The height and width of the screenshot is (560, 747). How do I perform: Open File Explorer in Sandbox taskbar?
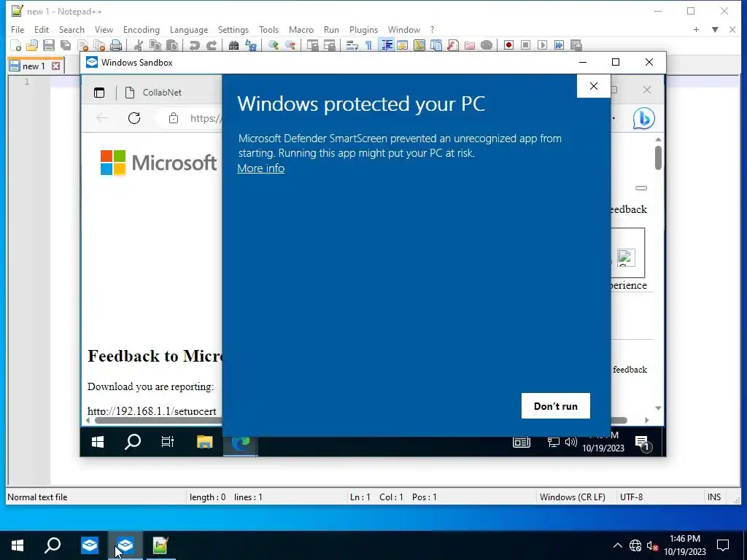[204, 443]
